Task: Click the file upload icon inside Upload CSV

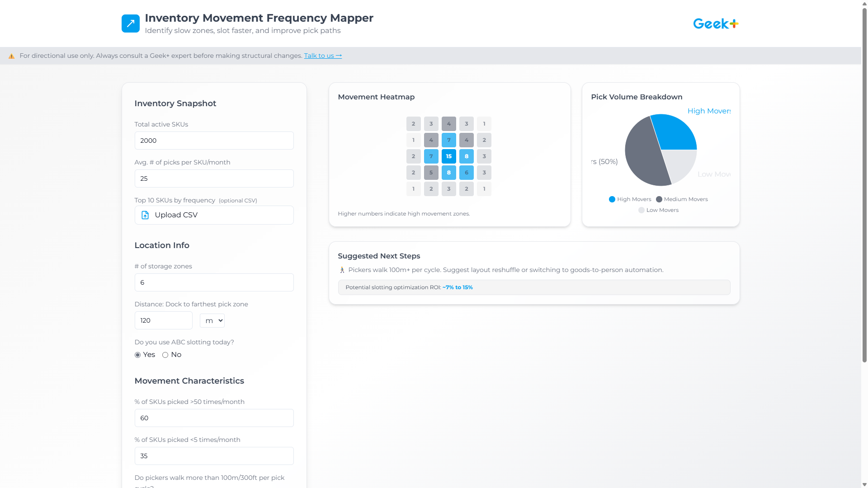Action: (145, 215)
